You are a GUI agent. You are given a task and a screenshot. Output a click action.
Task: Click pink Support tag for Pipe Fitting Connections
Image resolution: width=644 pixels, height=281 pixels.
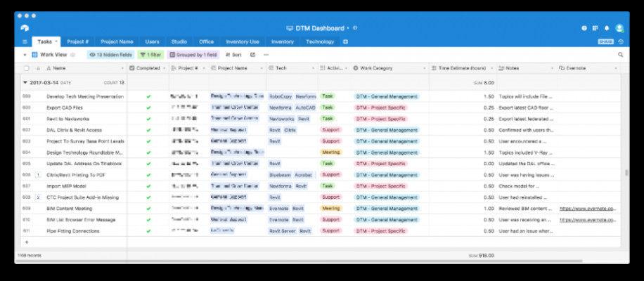pos(331,231)
